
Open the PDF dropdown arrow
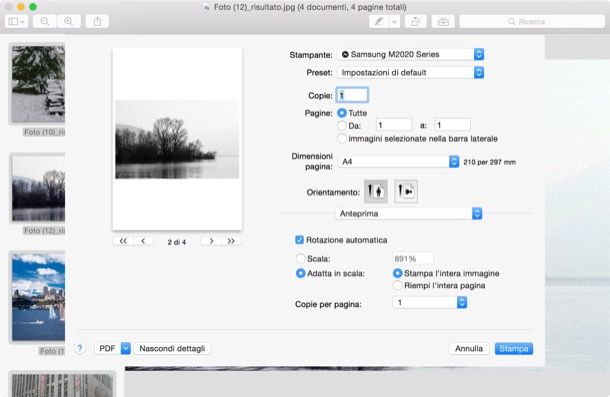tap(126, 348)
